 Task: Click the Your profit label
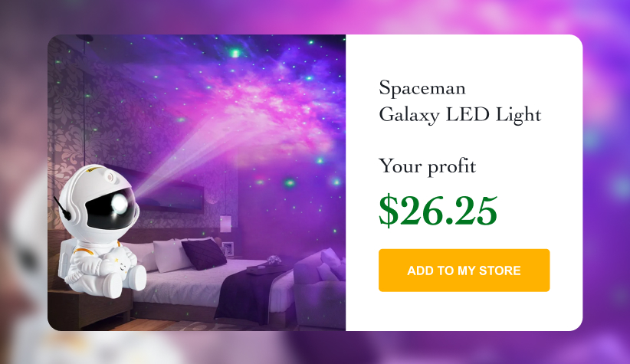[427, 166]
